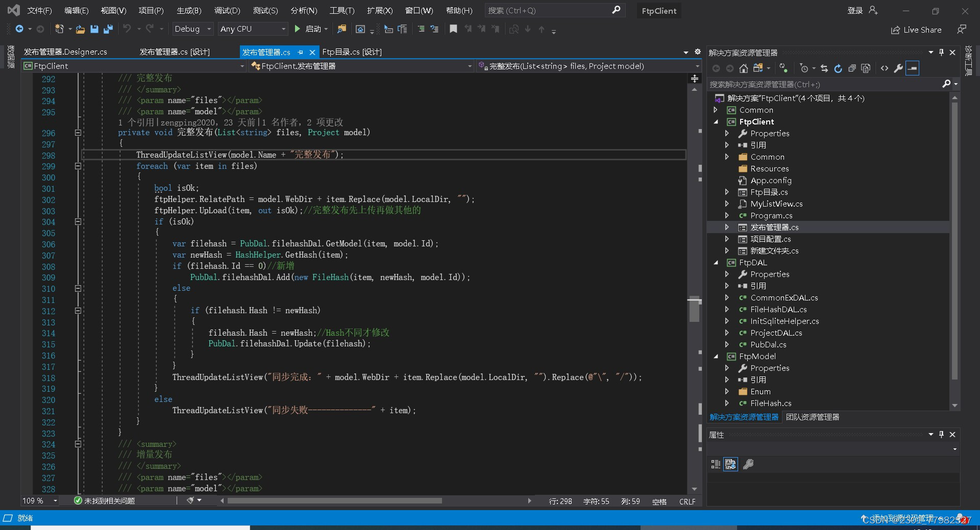Image resolution: width=980 pixels, height=530 pixels.
Task: Collapse the foreach block at line 299
Action: click(78, 166)
